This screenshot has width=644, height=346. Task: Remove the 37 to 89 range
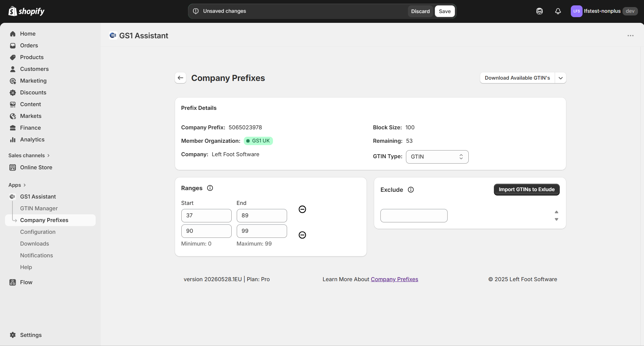[x=302, y=209]
